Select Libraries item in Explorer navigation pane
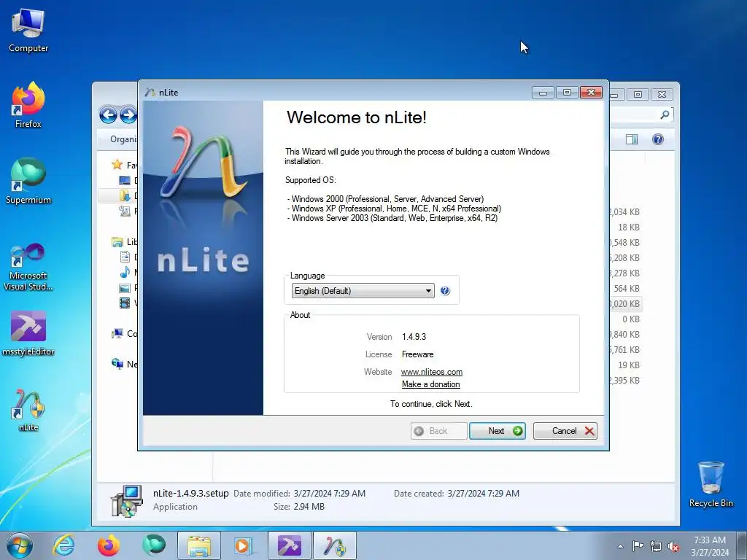The image size is (747, 560). pos(125,242)
